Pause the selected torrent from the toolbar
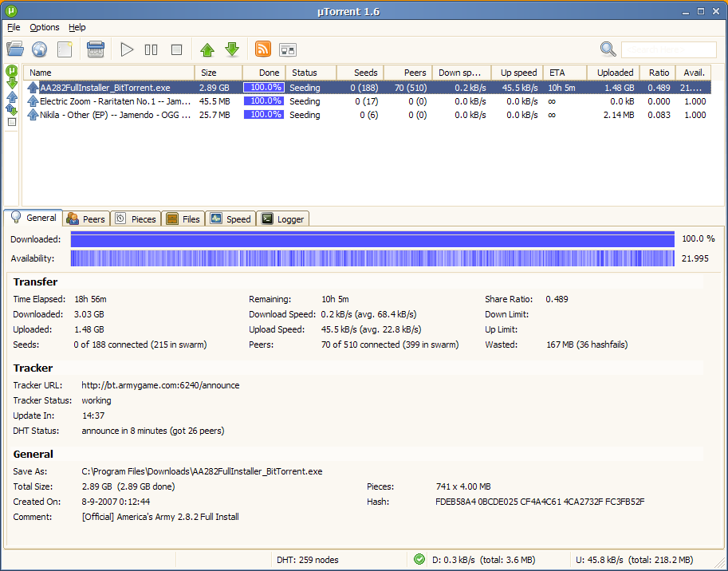 coord(152,49)
